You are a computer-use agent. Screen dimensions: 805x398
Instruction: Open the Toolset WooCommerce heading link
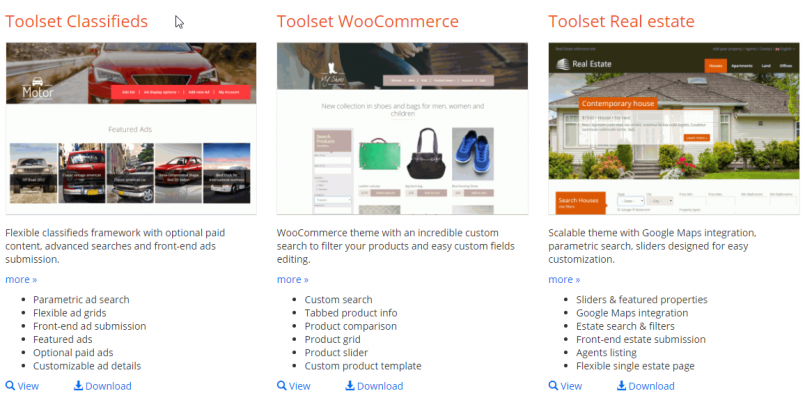click(368, 22)
